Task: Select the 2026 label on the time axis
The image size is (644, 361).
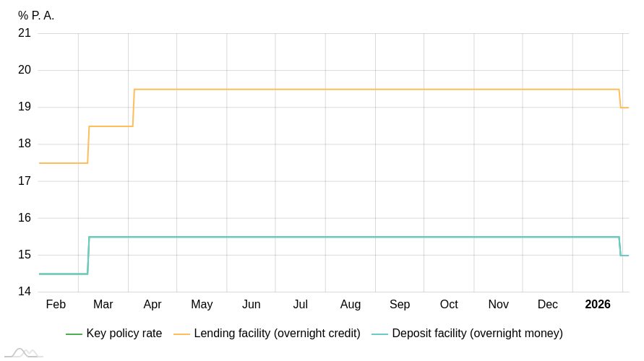Action: coord(598,305)
